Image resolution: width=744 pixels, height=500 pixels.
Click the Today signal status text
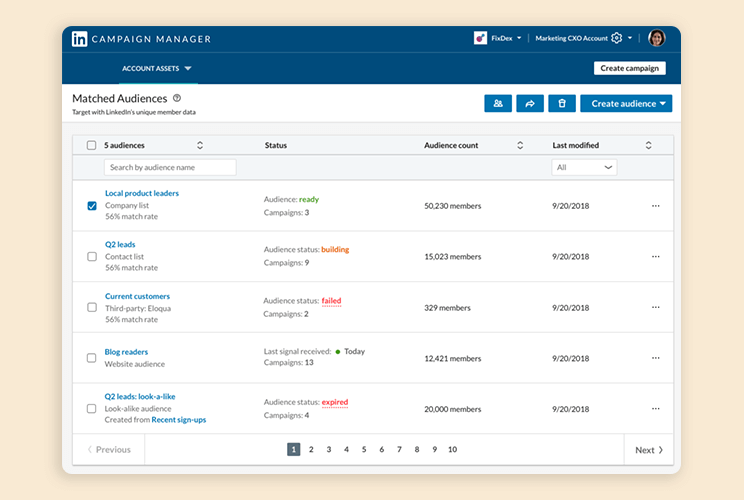point(354,352)
